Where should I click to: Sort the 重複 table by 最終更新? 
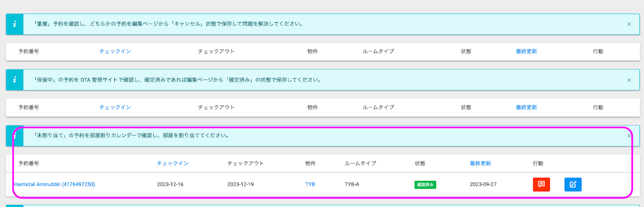click(526, 51)
